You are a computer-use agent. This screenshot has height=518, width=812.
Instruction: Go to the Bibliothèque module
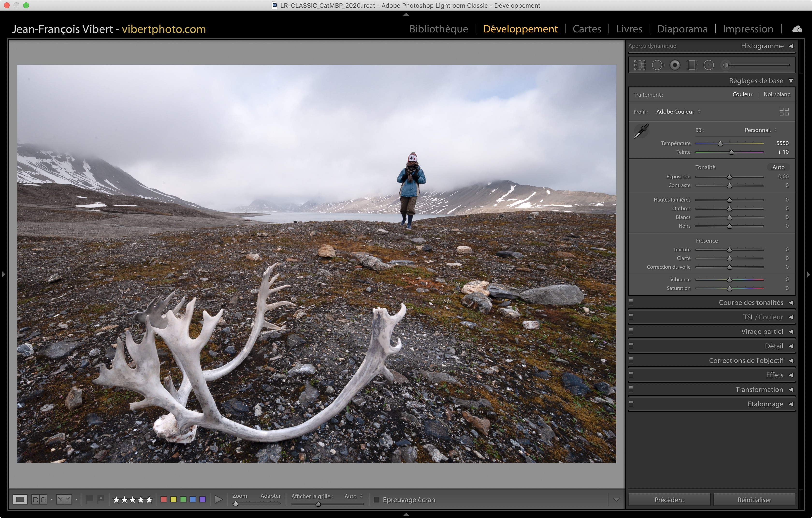[x=438, y=29]
